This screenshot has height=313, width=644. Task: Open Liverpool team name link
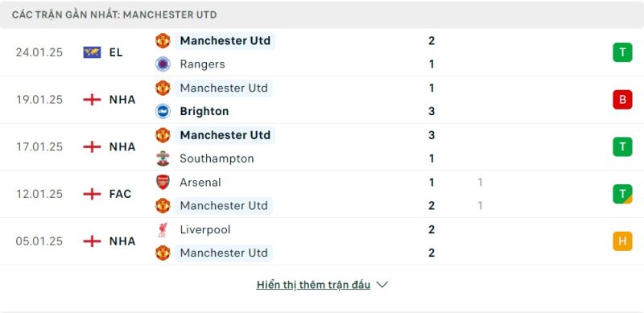coord(205,229)
